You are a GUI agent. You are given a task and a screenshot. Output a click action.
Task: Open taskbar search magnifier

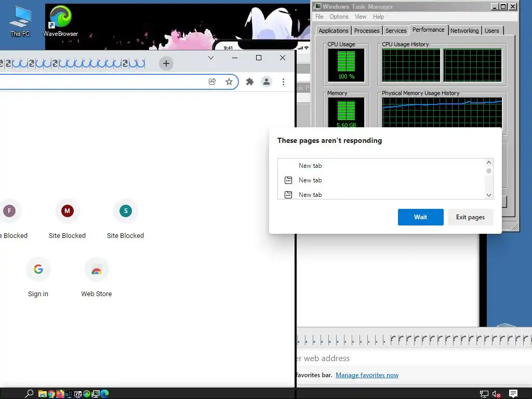click(x=29, y=394)
